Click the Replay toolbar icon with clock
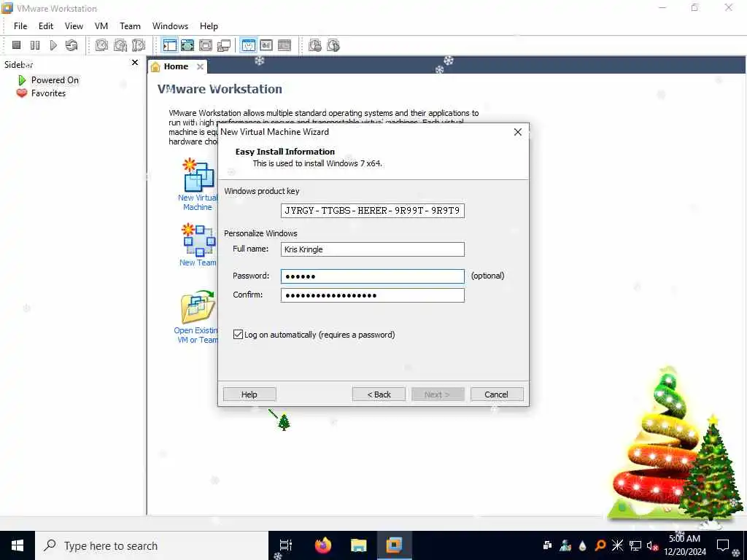Image resolution: width=747 pixels, height=560 pixels. tap(333, 45)
